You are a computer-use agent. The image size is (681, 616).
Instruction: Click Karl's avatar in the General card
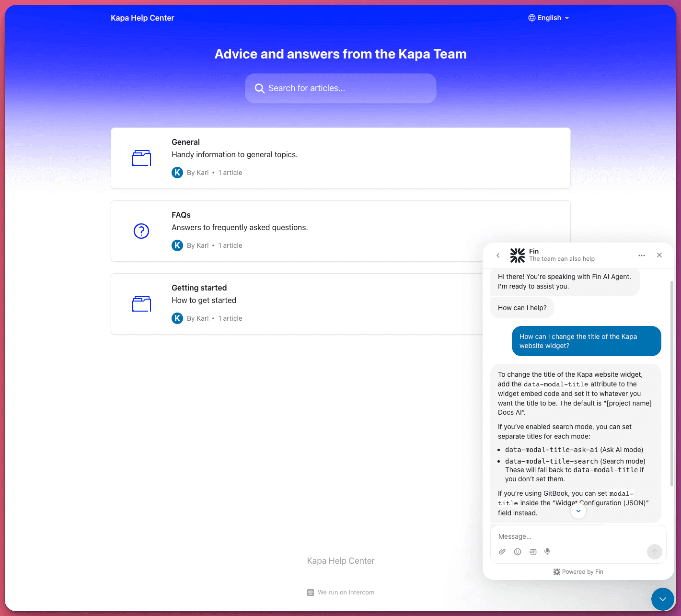(x=177, y=173)
